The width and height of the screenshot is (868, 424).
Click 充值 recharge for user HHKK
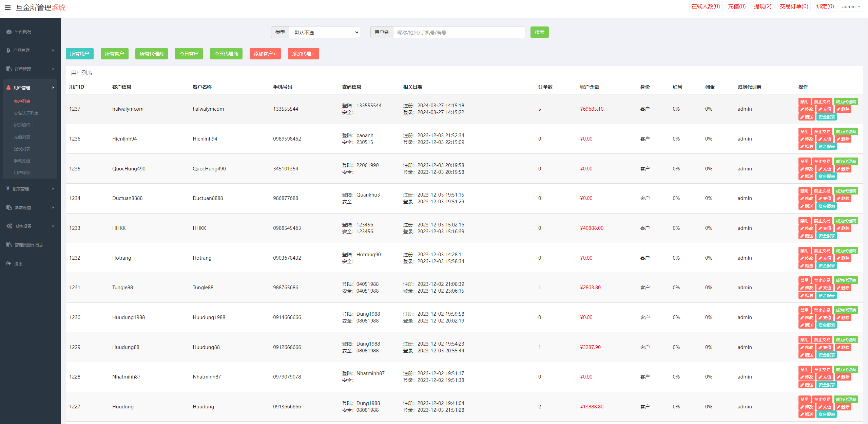tap(825, 228)
